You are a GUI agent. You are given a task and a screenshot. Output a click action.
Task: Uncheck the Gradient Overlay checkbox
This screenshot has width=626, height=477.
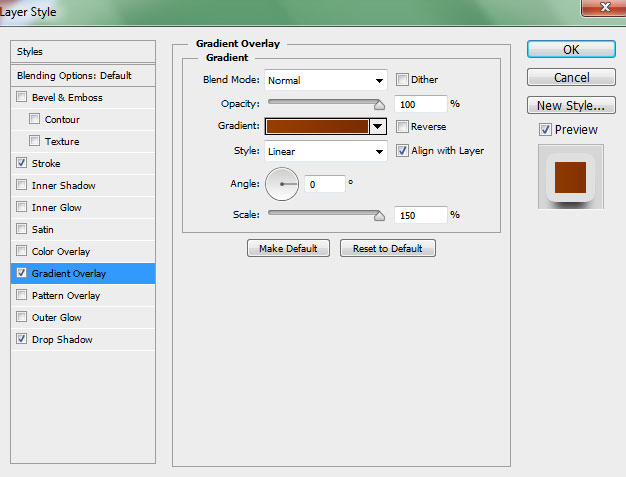pyautogui.click(x=22, y=273)
